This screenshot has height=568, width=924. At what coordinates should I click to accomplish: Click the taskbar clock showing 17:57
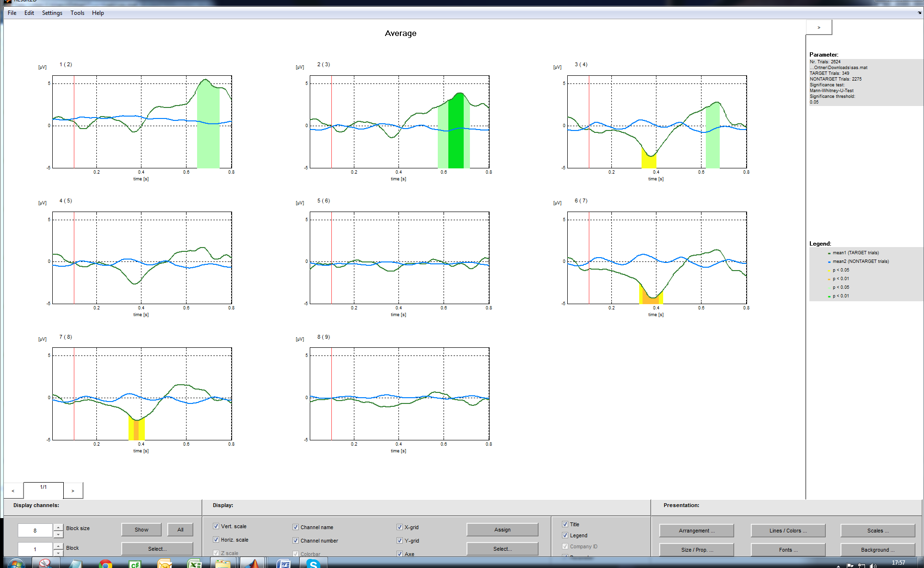tap(898, 563)
